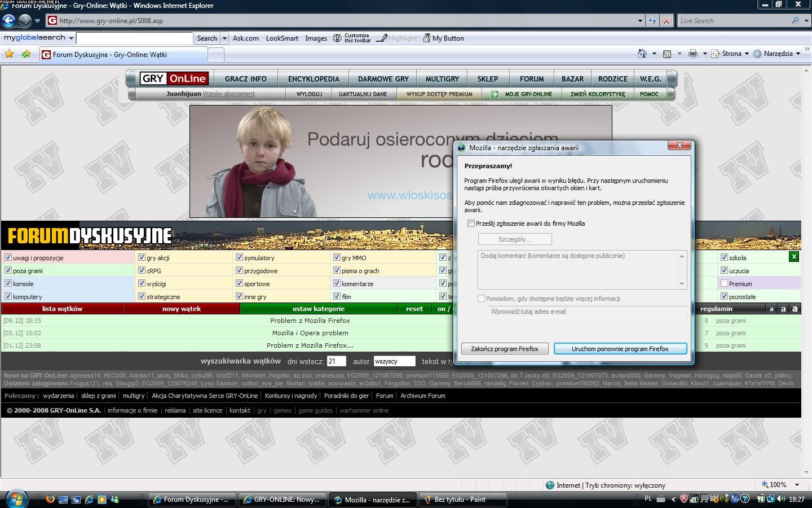The image size is (812, 508).
Task: Launch Windows Media Player from quick launch
Action: pyautogui.click(x=102, y=499)
